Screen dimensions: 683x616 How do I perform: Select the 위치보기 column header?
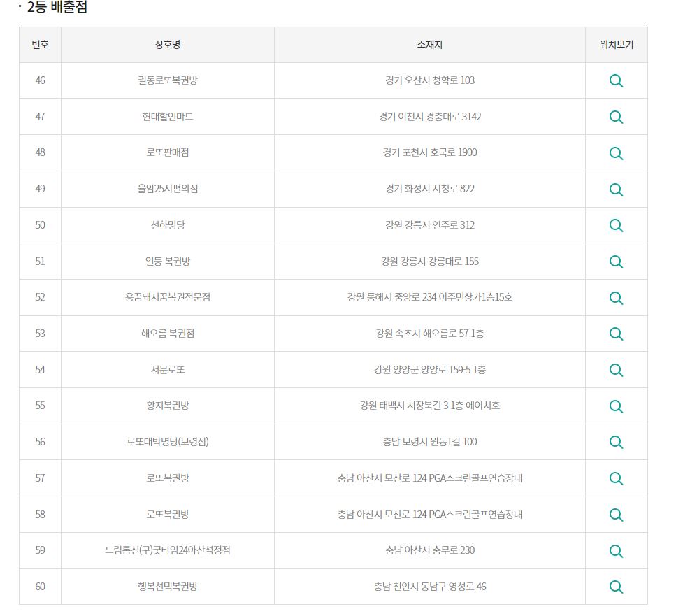point(617,45)
